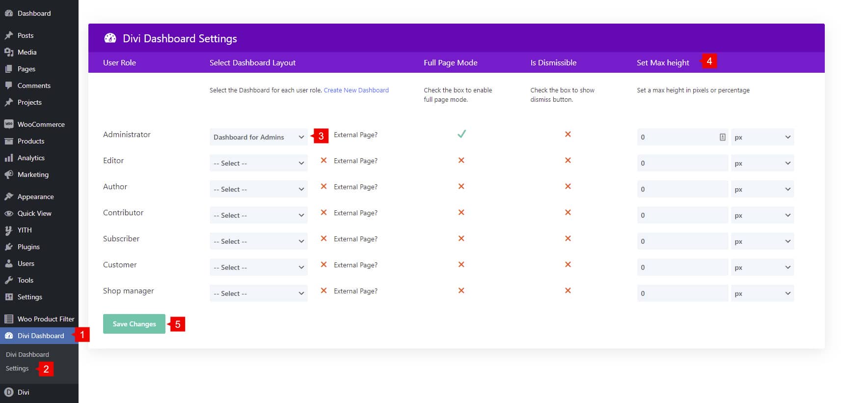
Task: Click the Divi logo icon in sidebar
Action: pos(9,392)
